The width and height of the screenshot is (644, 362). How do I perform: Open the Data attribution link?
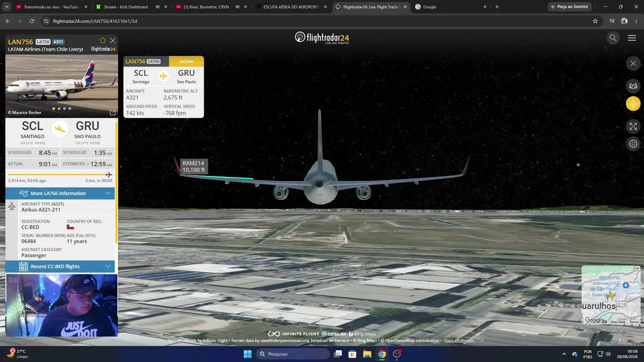pyautogui.click(x=459, y=340)
